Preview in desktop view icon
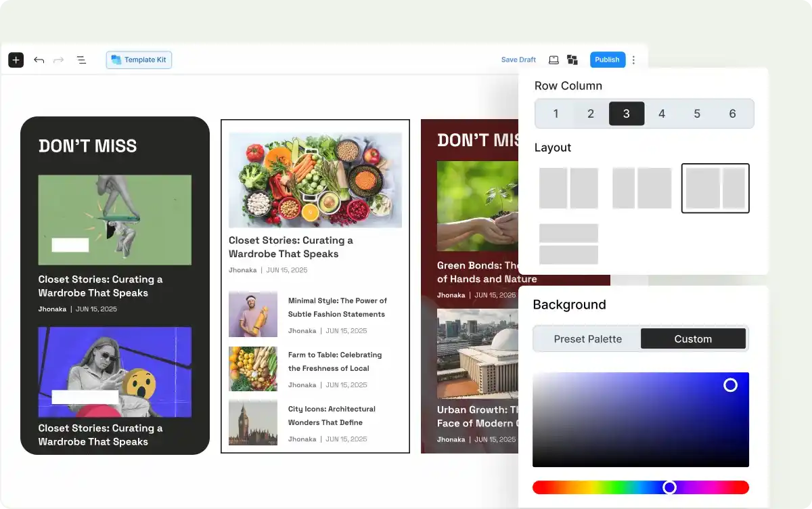812x509 pixels. 554,60
